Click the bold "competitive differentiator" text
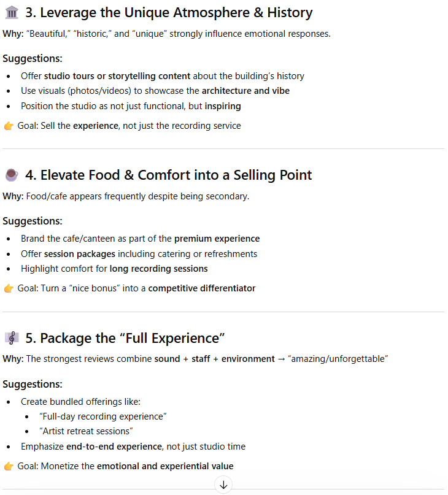Image resolution: width=448 pixels, height=495 pixels. pyautogui.click(x=202, y=288)
